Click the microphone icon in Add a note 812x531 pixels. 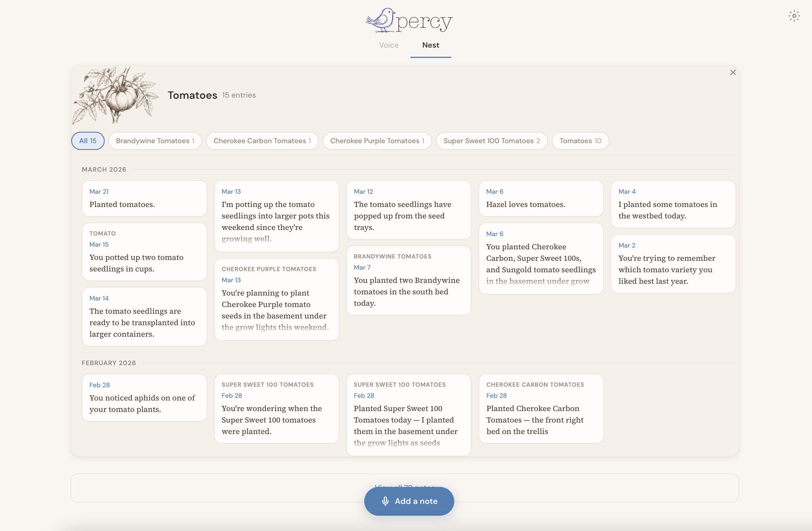pyautogui.click(x=385, y=501)
